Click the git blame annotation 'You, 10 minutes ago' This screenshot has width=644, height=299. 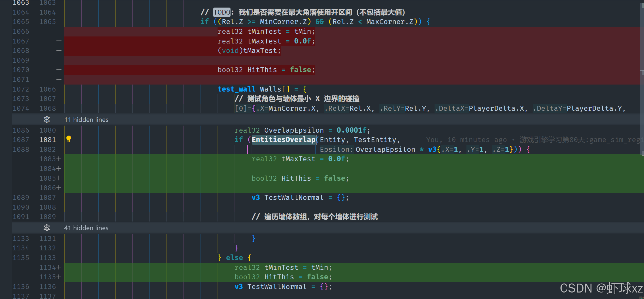click(x=466, y=140)
